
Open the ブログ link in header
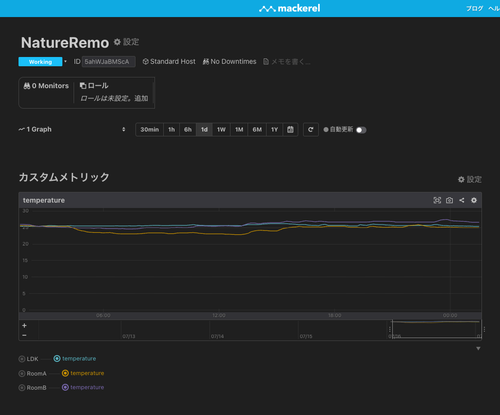point(474,8)
